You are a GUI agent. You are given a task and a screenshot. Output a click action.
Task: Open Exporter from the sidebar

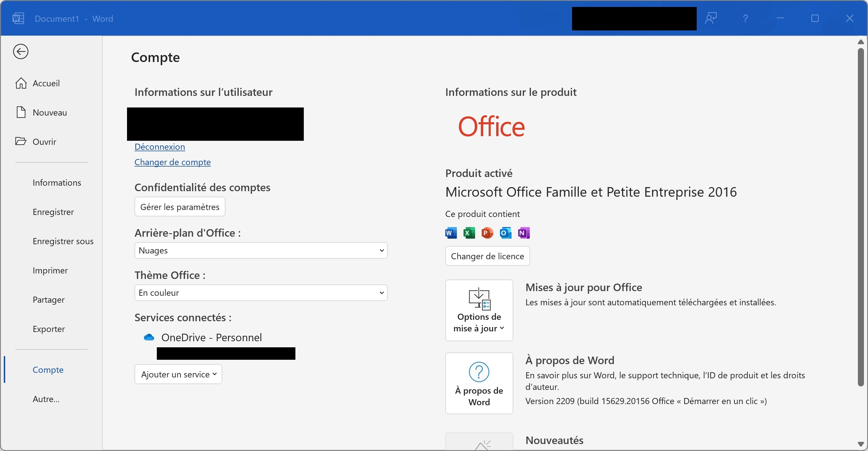(49, 328)
